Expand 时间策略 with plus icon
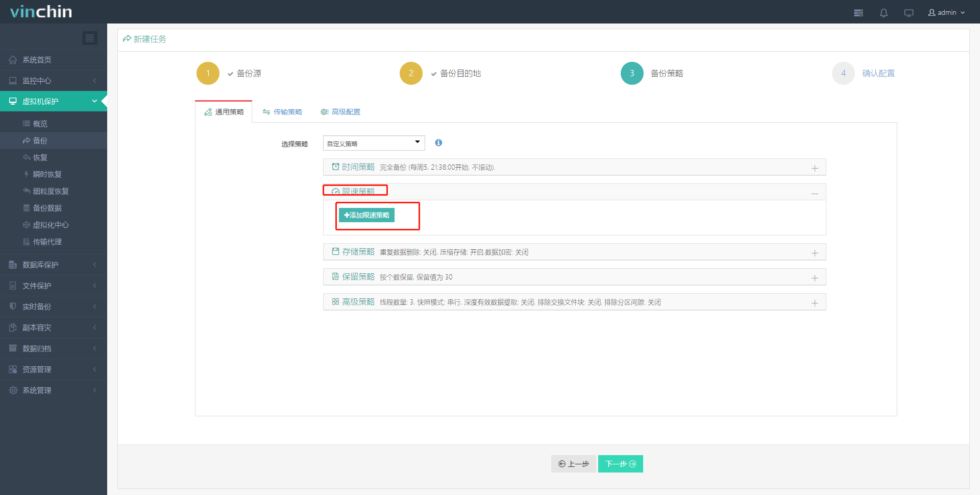 pyautogui.click(x=815, y=168)
